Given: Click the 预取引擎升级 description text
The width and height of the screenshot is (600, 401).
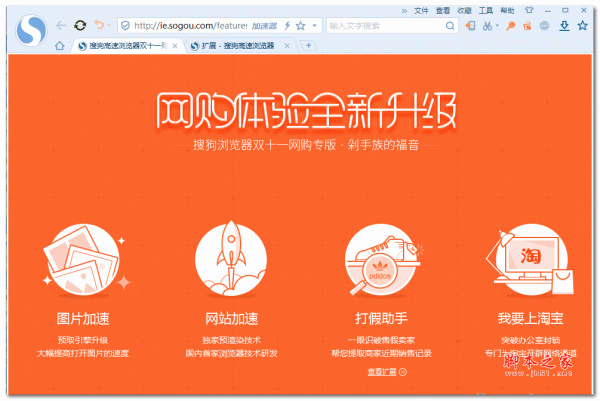Looking at the screenshot, I should (x=83, y=340).
